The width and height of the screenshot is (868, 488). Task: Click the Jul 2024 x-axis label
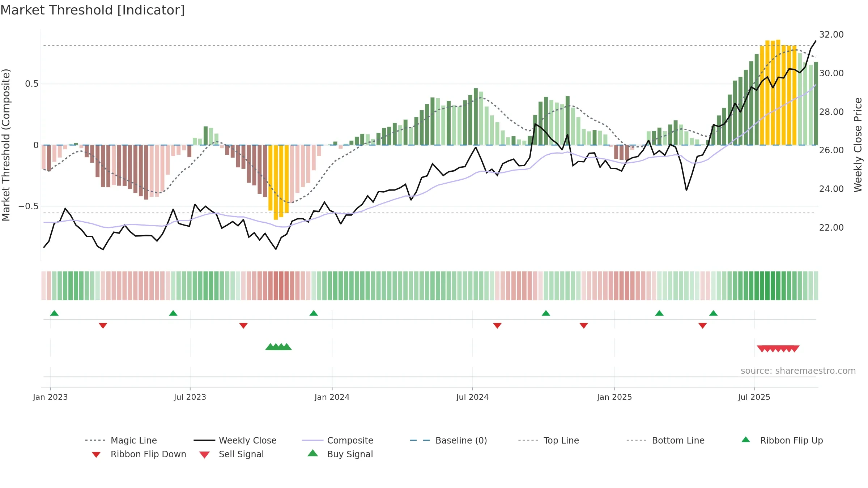472,397
